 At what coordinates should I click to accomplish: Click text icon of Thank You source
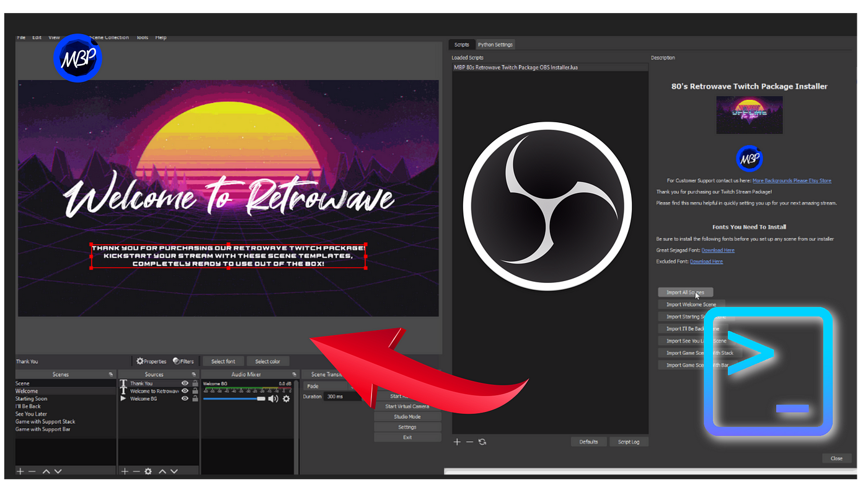123,384
